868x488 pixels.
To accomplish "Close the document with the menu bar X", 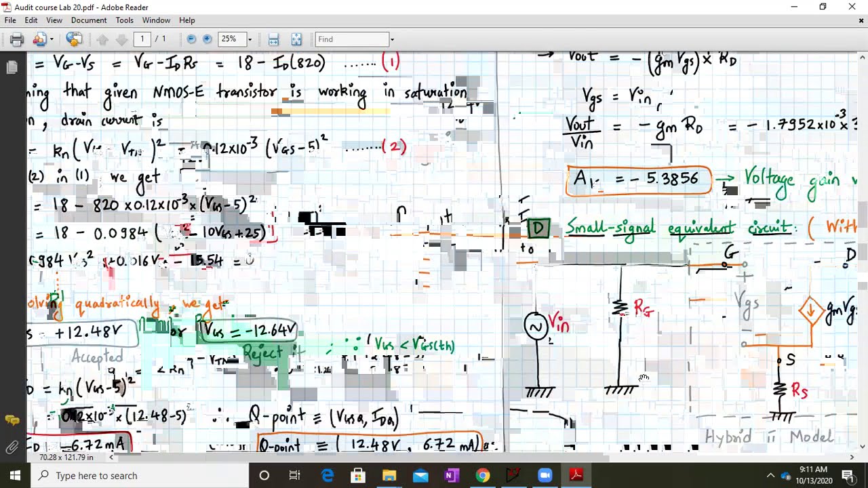I will pos(861,20).
